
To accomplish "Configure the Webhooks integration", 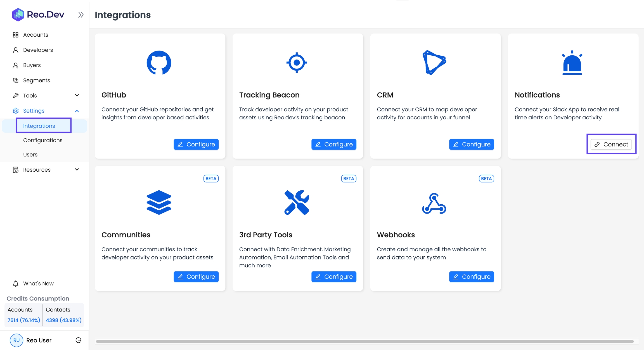I will [471, 276].
